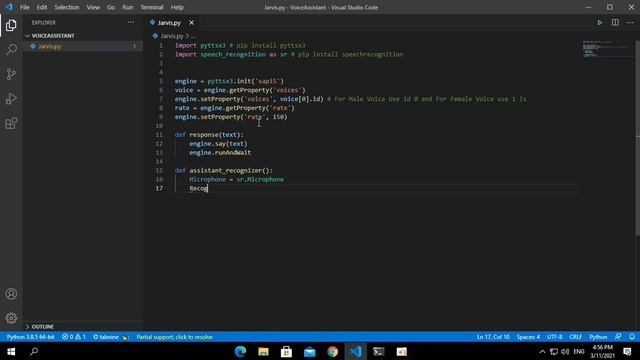
Task: Open Windows Start menu
Action: [x=11, y=351]
